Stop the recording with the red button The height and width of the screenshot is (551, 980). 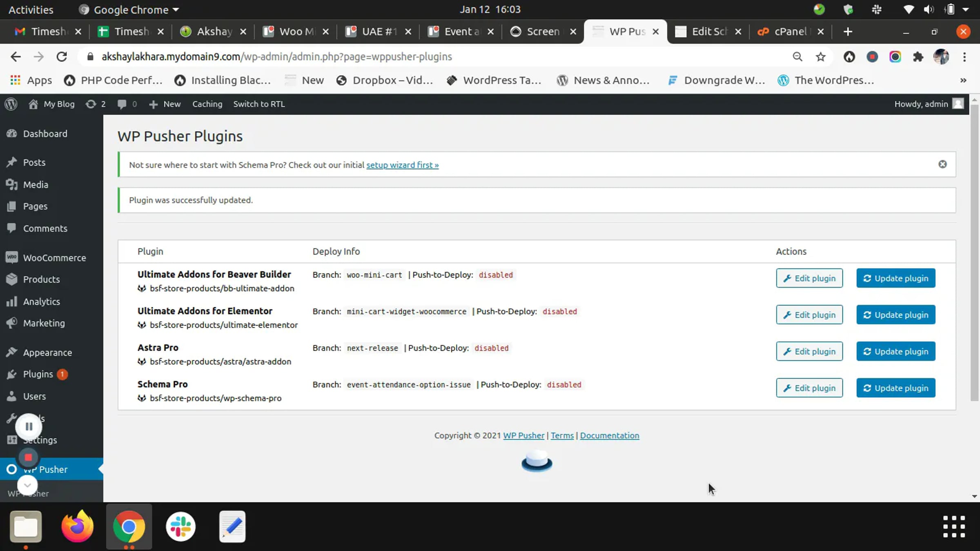(28, 457)
